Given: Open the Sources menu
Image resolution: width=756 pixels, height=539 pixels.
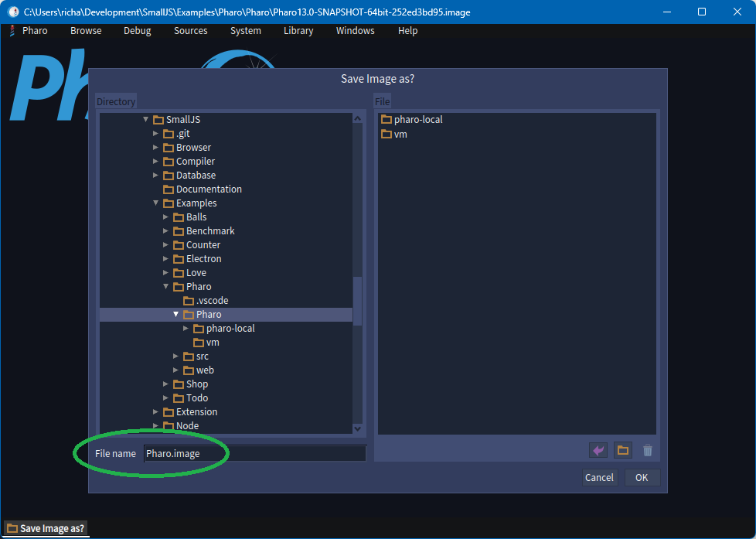Looking at the screenshot, I should coord(190,31).
